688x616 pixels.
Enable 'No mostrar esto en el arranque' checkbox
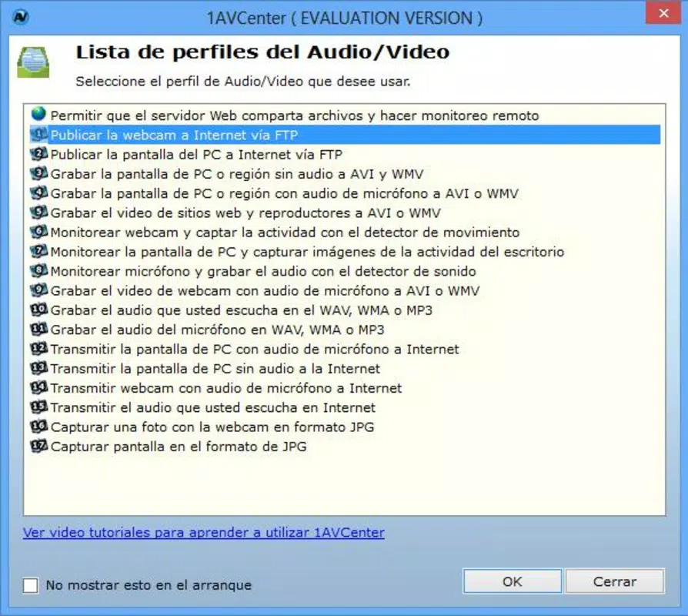click(30, 585)
